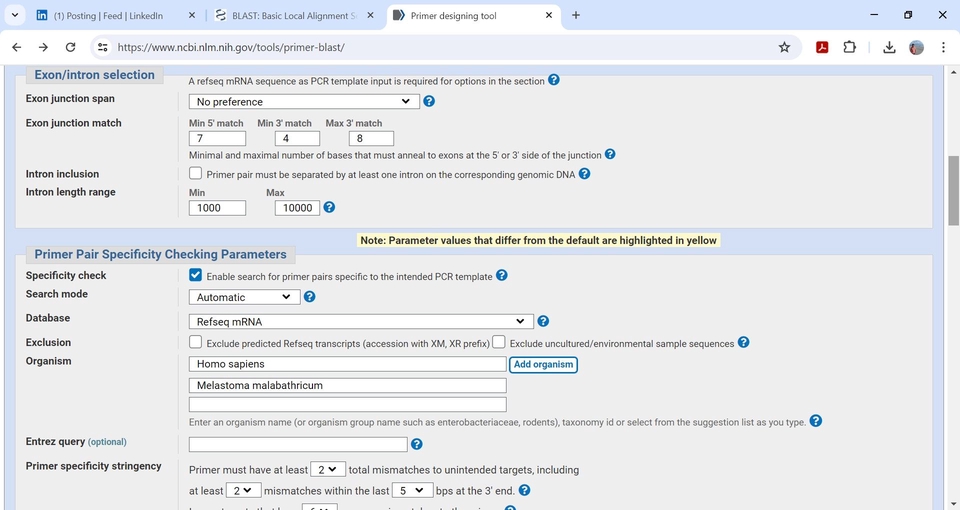Click help icon beside Database dropdown
This screenshot has width=960, height=510.
coord(543,321)
